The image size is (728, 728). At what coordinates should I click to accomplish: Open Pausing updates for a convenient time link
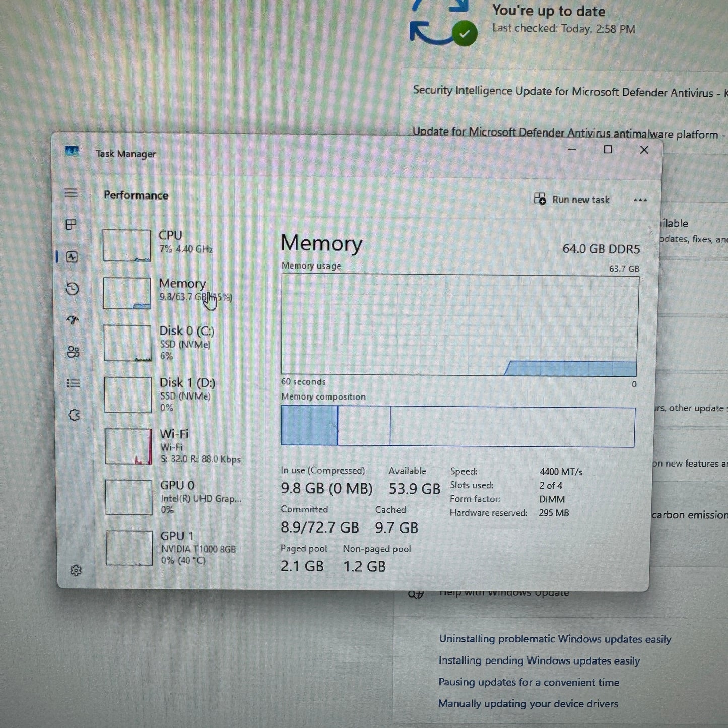[x=528, y=682]
